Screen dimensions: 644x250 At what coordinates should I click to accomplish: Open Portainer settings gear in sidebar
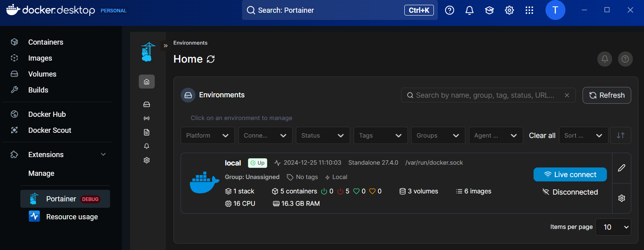point(147,160)
